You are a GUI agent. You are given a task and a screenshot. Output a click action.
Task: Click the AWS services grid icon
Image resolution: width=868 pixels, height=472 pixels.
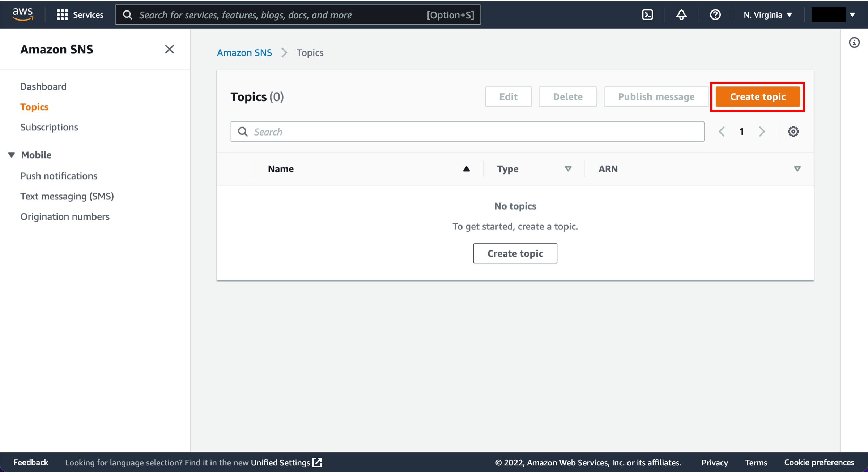[62, 14]
